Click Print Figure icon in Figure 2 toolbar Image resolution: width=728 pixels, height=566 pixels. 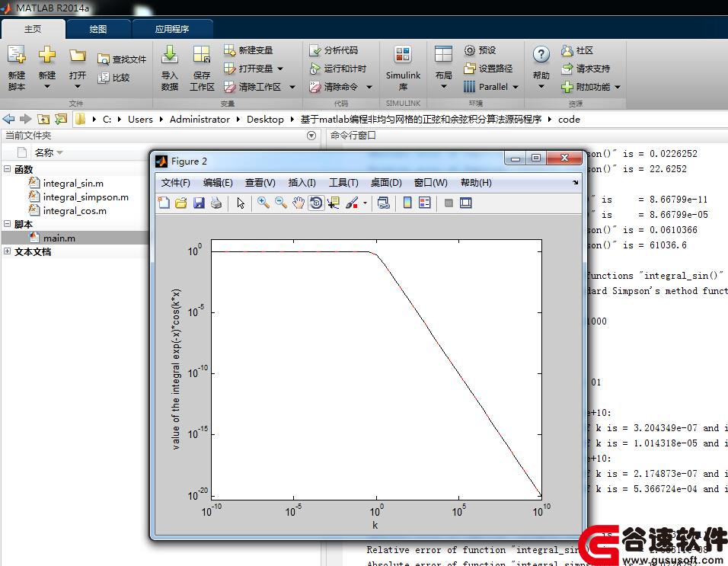click(x=216, y=203)
